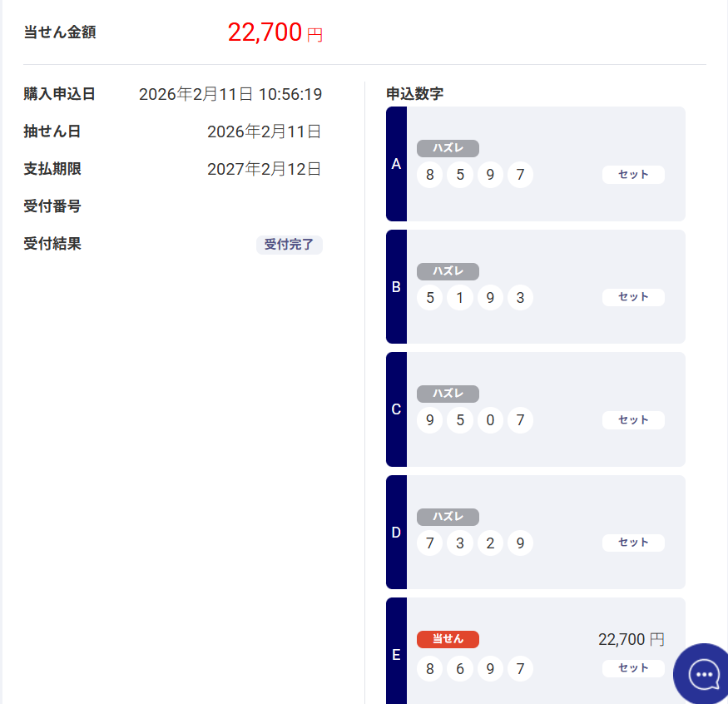
Task: Click the セット button in row C
Action: 633,420
